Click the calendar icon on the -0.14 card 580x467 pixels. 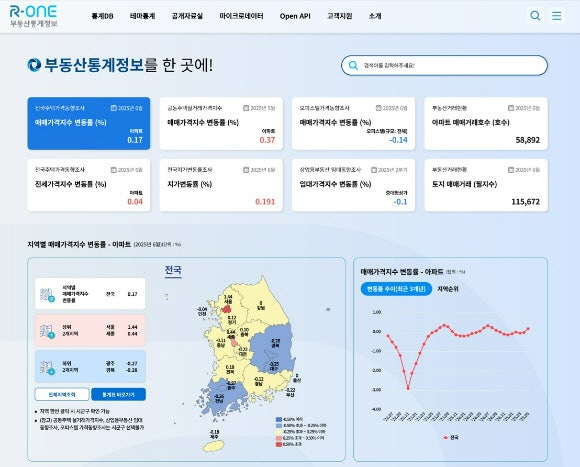[378, 108]
